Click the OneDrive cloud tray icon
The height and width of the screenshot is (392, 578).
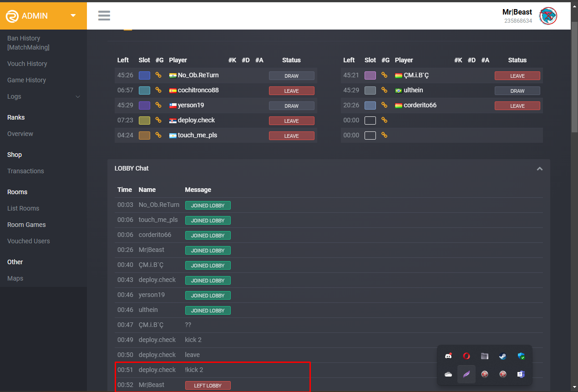click(x=448, y=374)
